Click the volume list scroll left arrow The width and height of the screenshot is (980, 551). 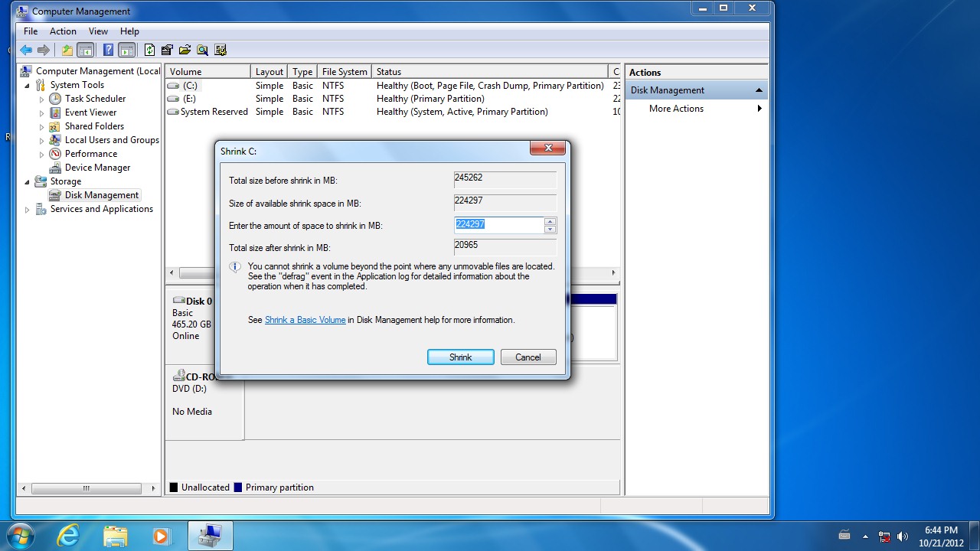tap(171, 273)
